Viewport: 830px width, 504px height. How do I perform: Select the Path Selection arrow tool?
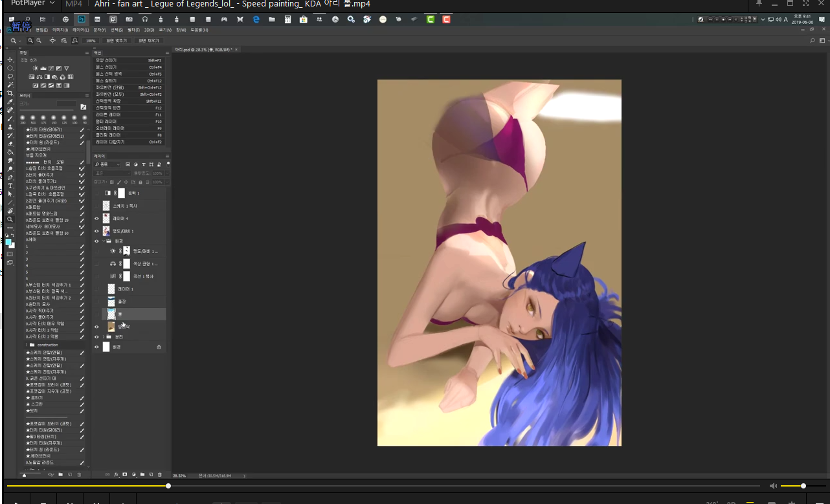click(10, 194)
